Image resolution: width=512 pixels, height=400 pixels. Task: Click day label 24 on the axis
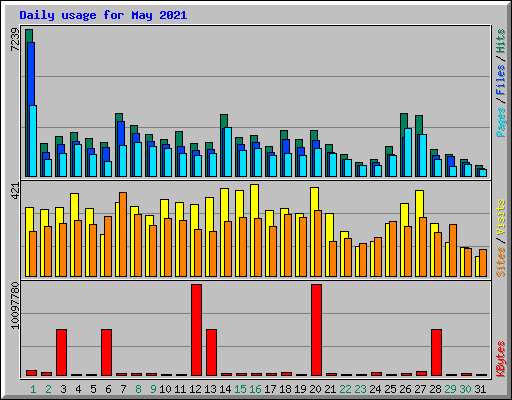click(x=375, y=389)
